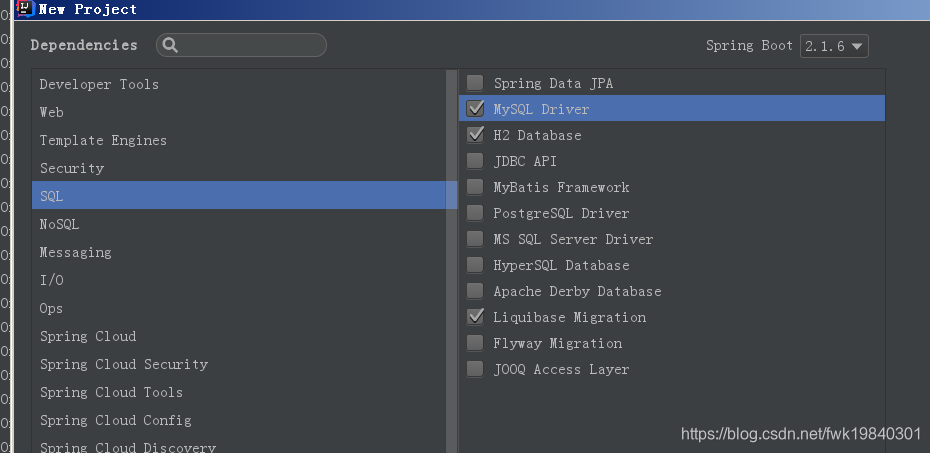930x453 pixels.
Task: Click the HyperSQL Database label text
Action: tap(561, 265)
